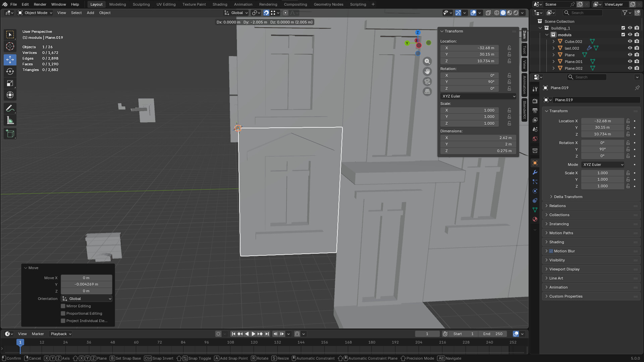This screenshot has height=362, width=644.
Task: Open the Object Mode dropdown
Action: point(35,13)
